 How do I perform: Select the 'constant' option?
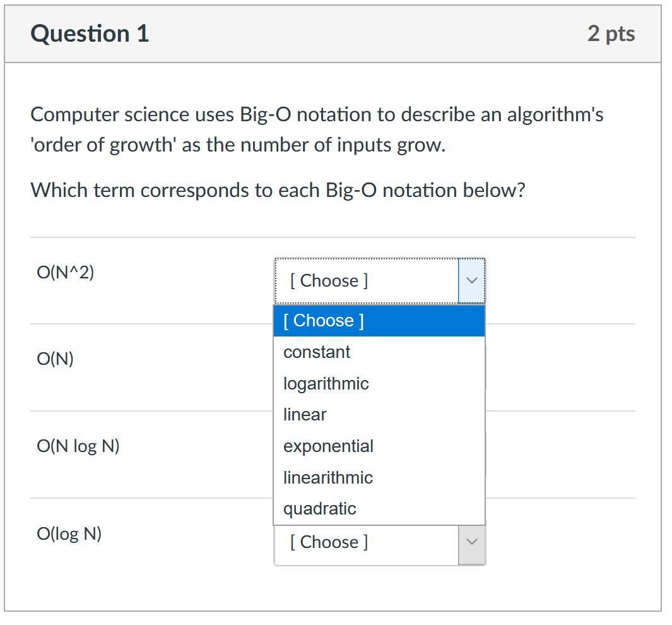tap(379, 352)
